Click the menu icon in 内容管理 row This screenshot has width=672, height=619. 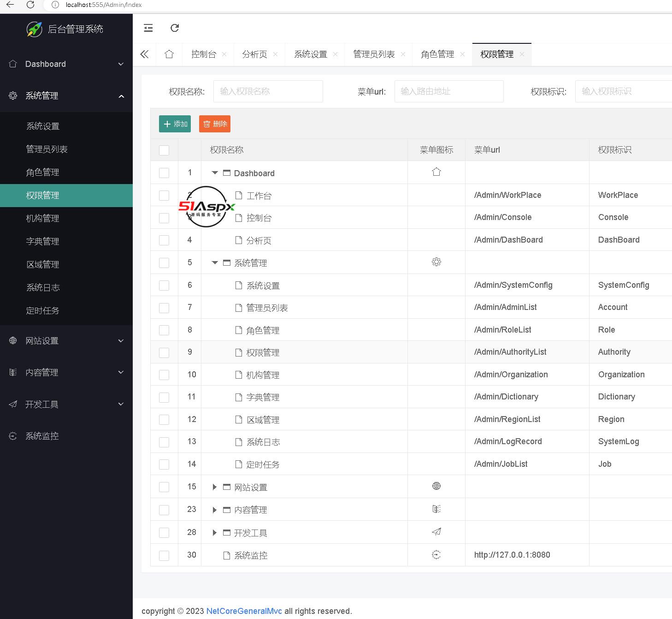point(436,509)
